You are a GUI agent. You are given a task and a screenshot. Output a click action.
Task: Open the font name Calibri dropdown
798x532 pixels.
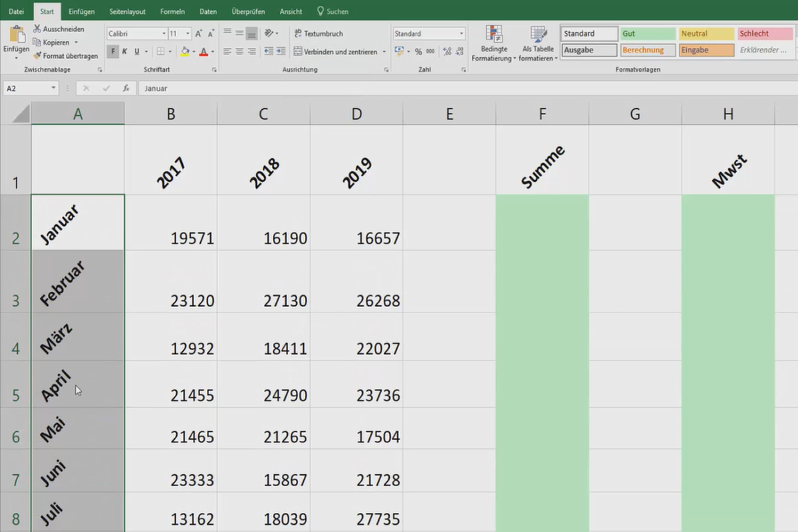(x=164, y=33)
